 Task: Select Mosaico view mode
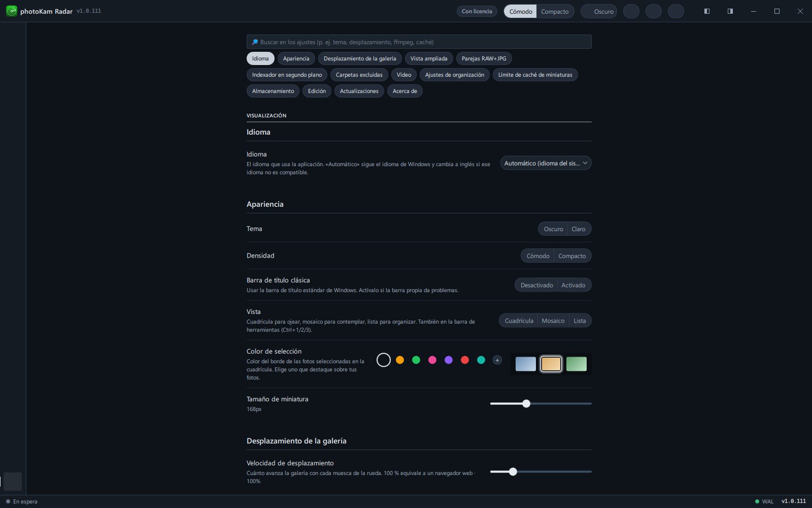pyautogui.click(x=553, y=321)
